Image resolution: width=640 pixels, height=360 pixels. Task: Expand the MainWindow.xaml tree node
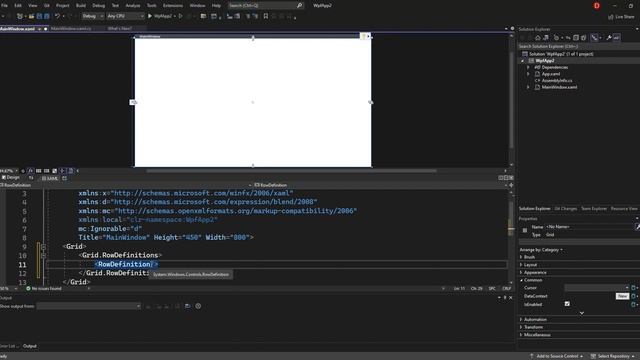coord(528,87)
